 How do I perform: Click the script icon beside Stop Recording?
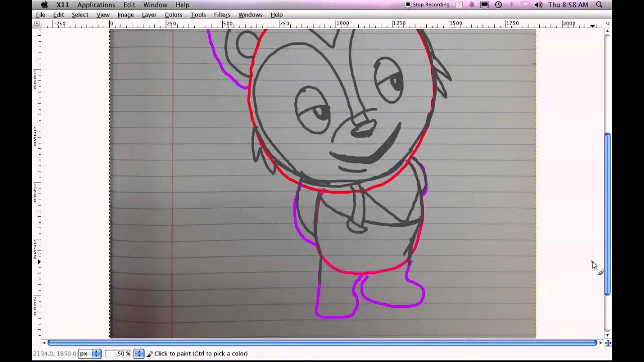pyautogui.click(x=459, y=5)
